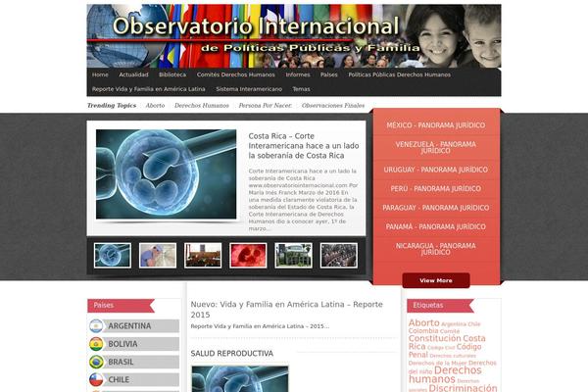Open the Actualidad menu item
This screenshot has width=588, height=392.
[x=133, y=74]
